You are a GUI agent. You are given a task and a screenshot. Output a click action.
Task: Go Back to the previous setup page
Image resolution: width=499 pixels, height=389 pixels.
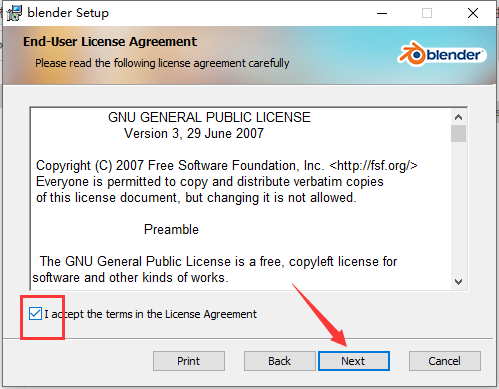(x=279, y=361)
